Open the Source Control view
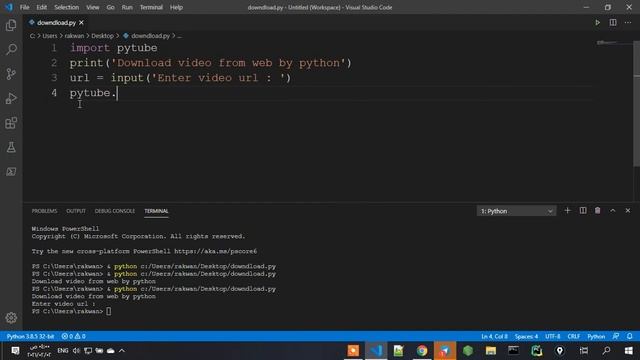 coord(11,74)
